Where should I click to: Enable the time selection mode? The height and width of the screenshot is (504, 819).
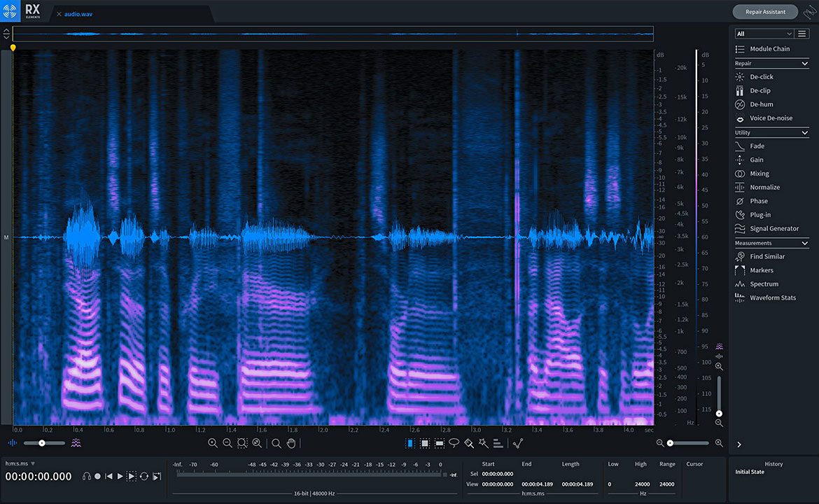[409, 443]
